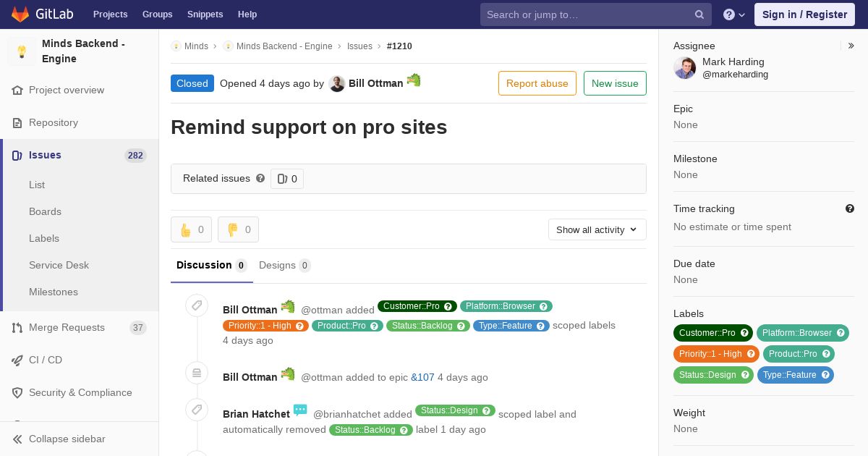
Task: Click help icon on sidebar Platform::Browser label
Action: point(841,333)
